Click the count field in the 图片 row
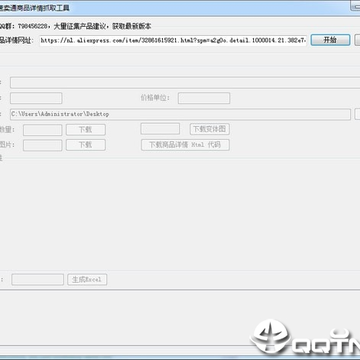Viewport: 360px width, 360px height. [x=43, y=145]
